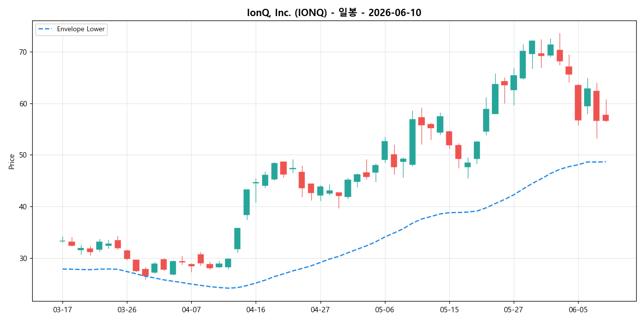This screenshot has width=644, height=322.
Task: Click the Price y-axis label
Action: click(12, 161)
